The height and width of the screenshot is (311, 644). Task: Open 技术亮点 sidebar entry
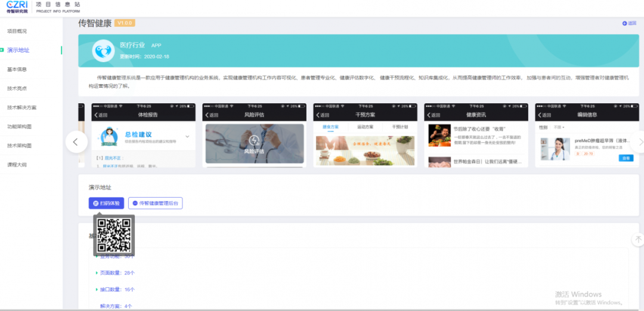pos(17,88)
